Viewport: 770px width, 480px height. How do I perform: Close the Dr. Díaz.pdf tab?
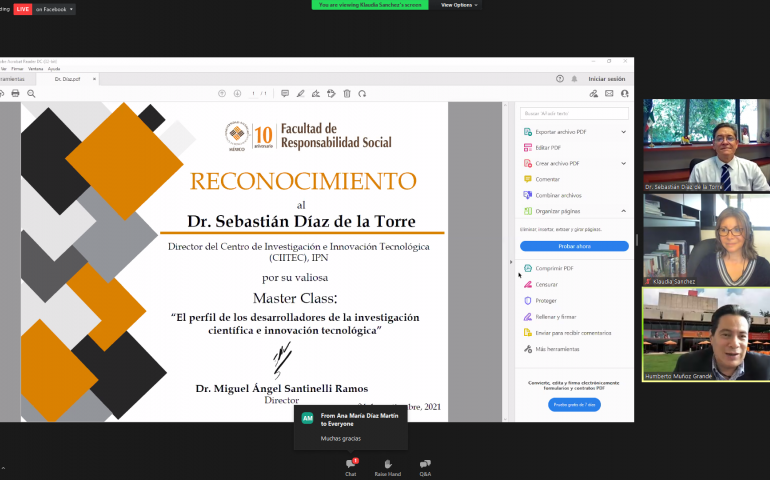click(x=94, y=79)
